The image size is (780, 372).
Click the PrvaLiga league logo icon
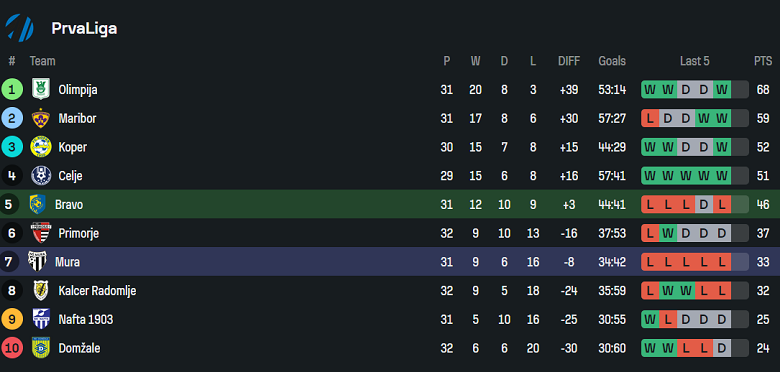(19, 28)
